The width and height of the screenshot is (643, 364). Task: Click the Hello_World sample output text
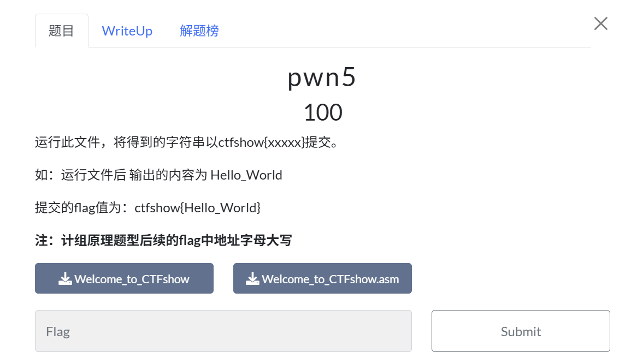(x=246, y=175)
